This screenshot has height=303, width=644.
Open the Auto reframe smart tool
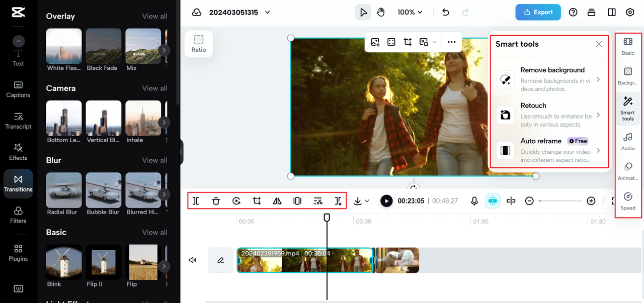click(549, 150)
